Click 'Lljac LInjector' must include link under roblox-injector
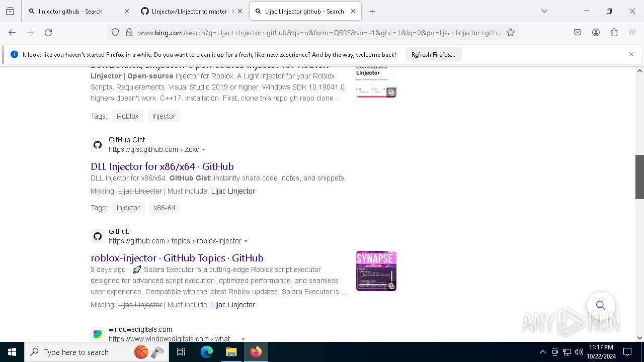 (233, 305)
